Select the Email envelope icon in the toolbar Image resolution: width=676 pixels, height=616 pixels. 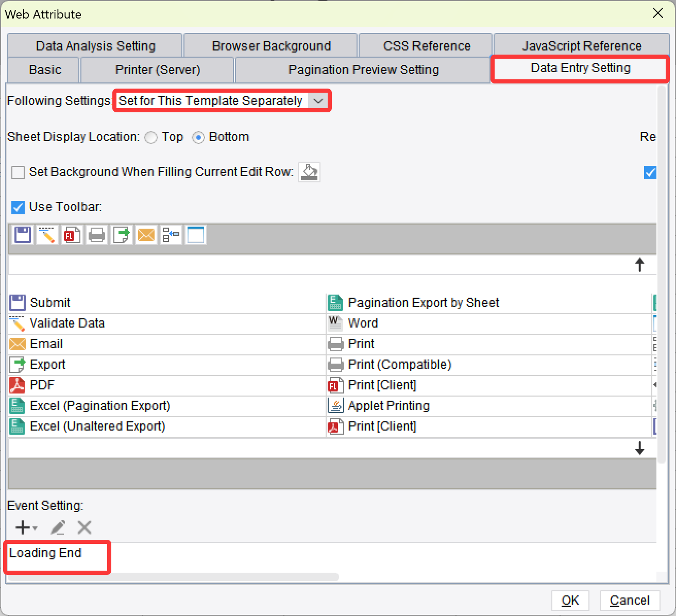(x=146, y=235)
